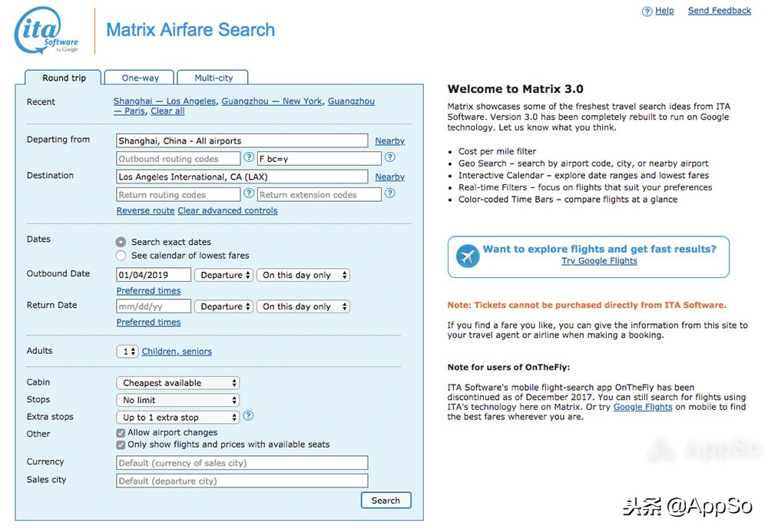Switch to the One-way tab

point(140,78)
